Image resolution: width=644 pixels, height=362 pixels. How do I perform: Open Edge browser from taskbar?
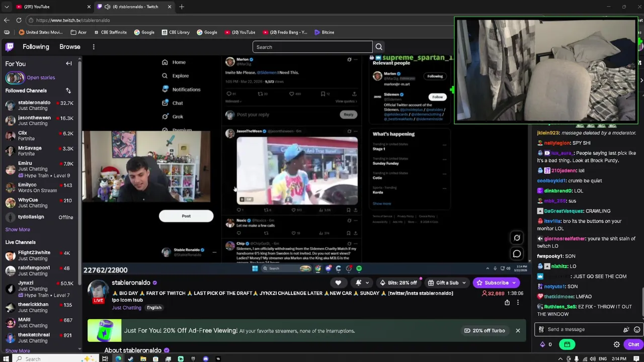[x=118, y=358]
